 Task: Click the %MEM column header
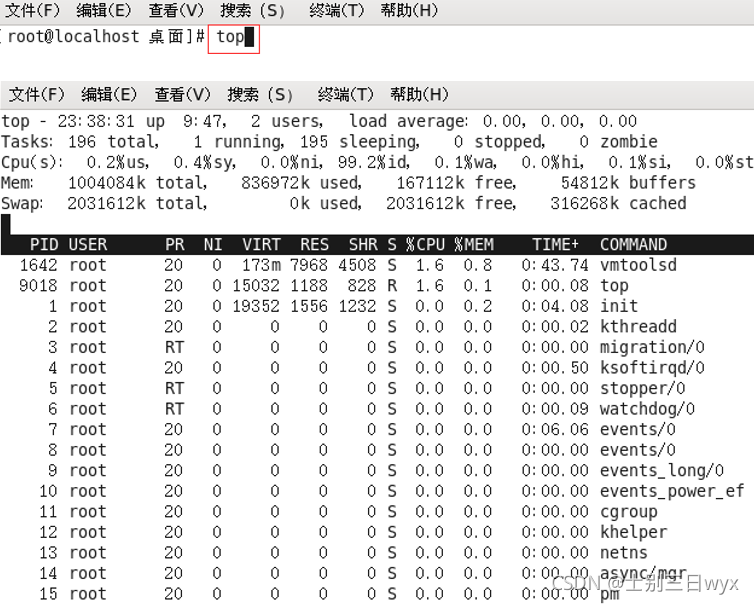[x=474, y=245]
